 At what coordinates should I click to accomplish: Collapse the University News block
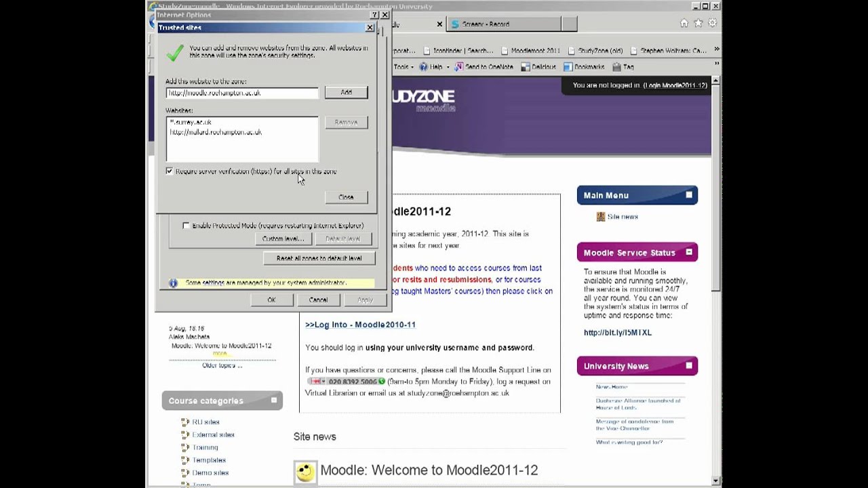tap(689, 365)
